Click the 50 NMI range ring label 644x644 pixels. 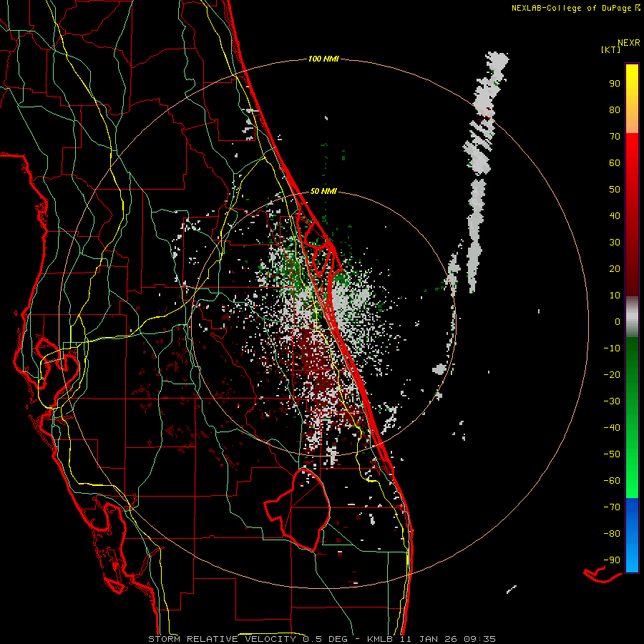[x=323, y=191]
